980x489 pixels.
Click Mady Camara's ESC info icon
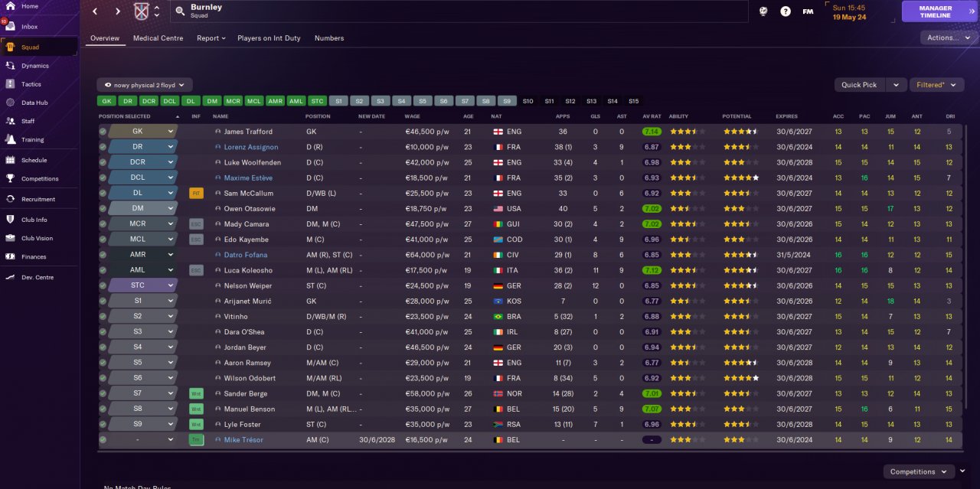pyautogui.click(x=196, y=224)
